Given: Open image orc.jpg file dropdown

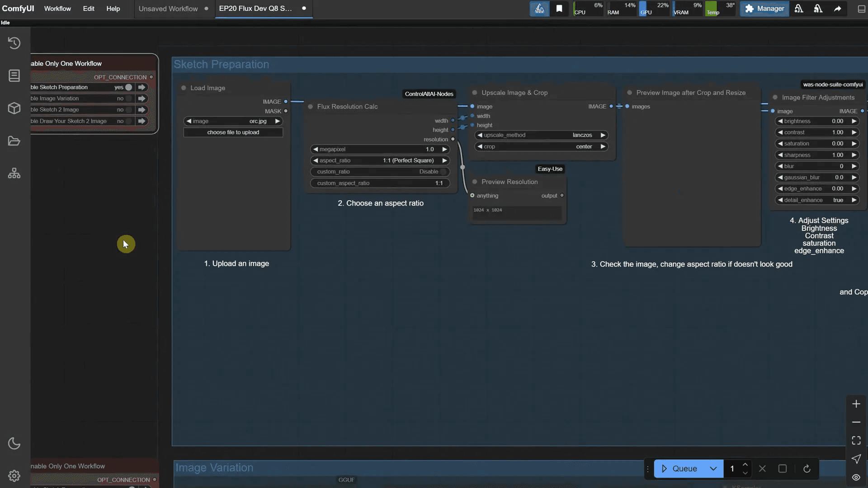Looking at the screenshot, I should tap(233, 121).
